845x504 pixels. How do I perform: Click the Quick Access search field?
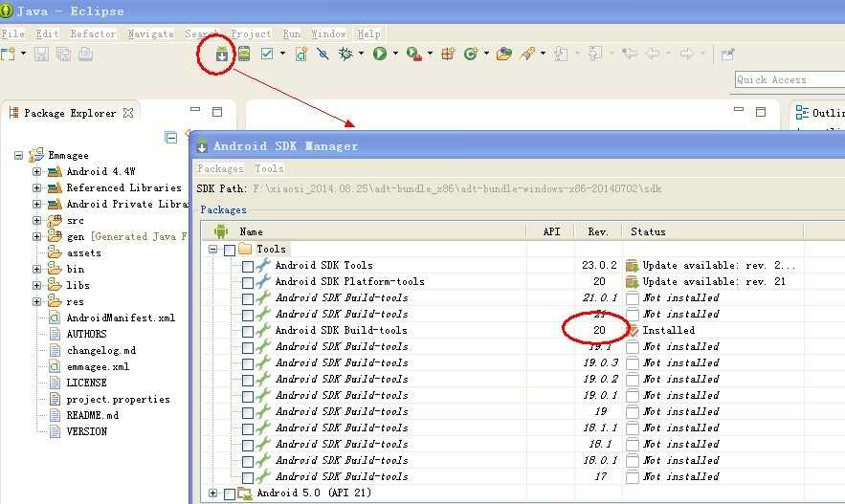tap(789, 79)
